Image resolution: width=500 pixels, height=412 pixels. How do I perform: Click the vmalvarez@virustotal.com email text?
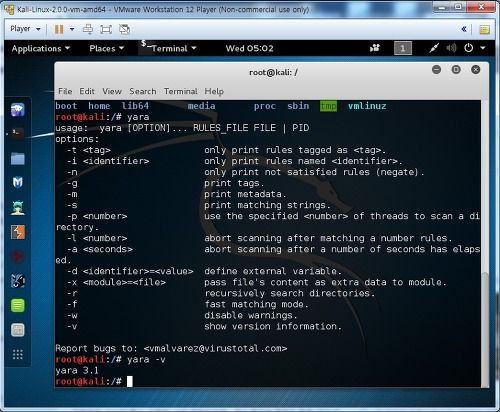215,348
